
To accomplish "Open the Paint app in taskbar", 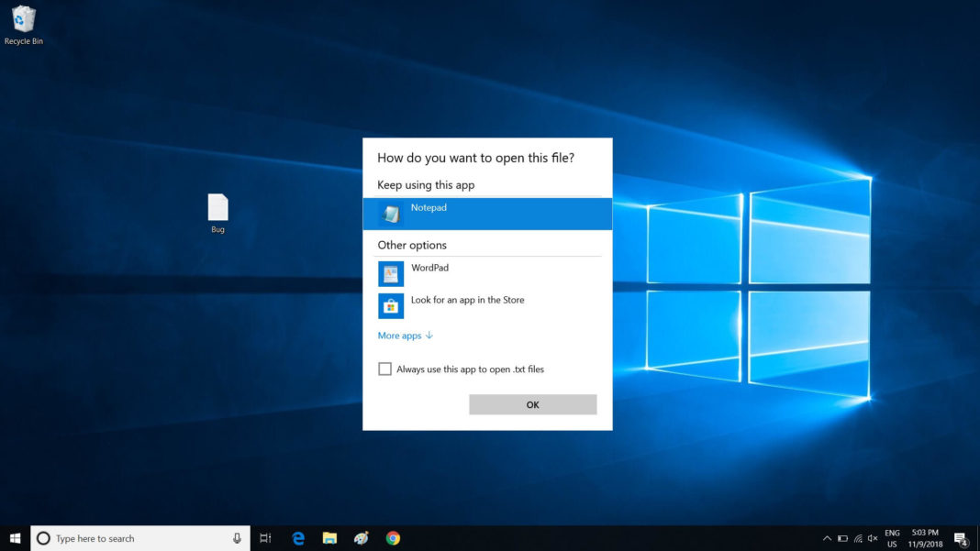I will [x=362, y=538].
